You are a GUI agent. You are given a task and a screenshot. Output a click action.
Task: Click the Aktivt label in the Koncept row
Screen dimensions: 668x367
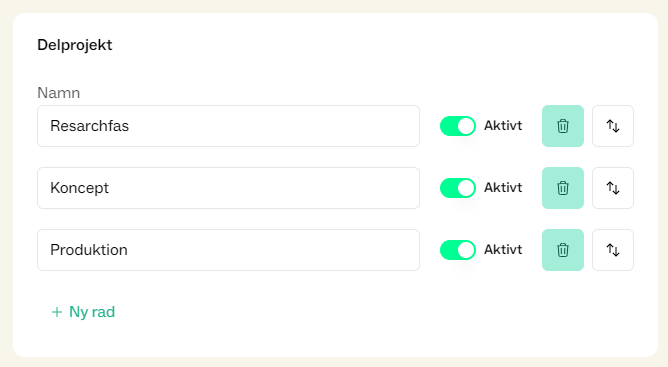coord(503,188)
